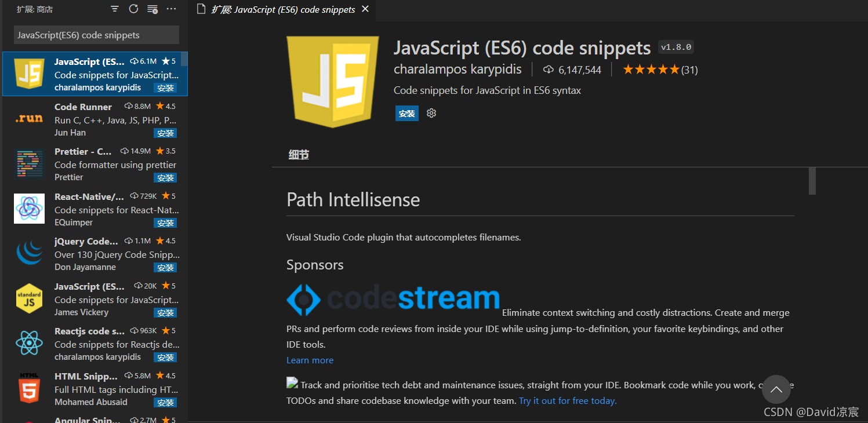The width and height of the screenshot is (868, 423).
Task: Select the JavaScript (ES6) code snippets editor tab
Action: (282, 10)
